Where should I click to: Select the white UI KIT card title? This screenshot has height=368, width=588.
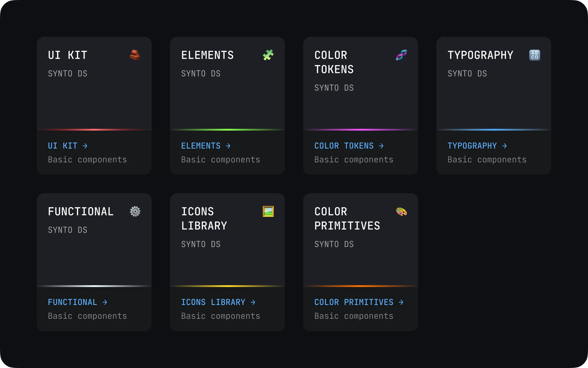(68, 55)
